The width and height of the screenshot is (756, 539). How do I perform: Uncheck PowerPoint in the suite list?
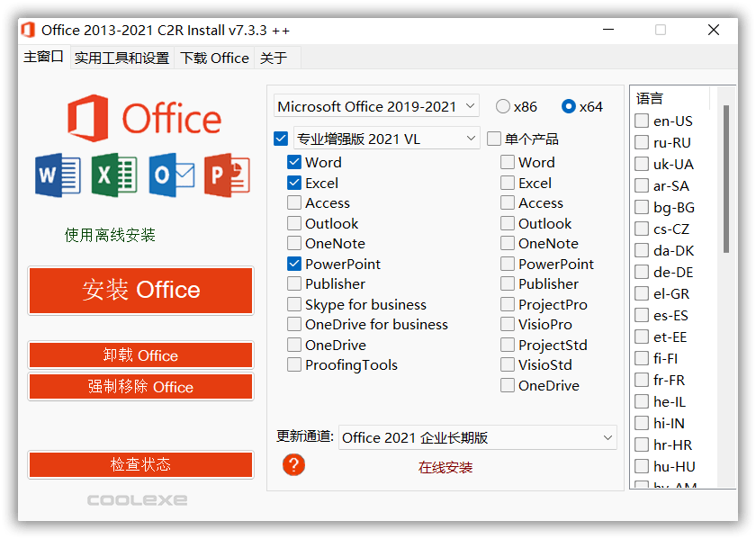click(x=294, y=264)
